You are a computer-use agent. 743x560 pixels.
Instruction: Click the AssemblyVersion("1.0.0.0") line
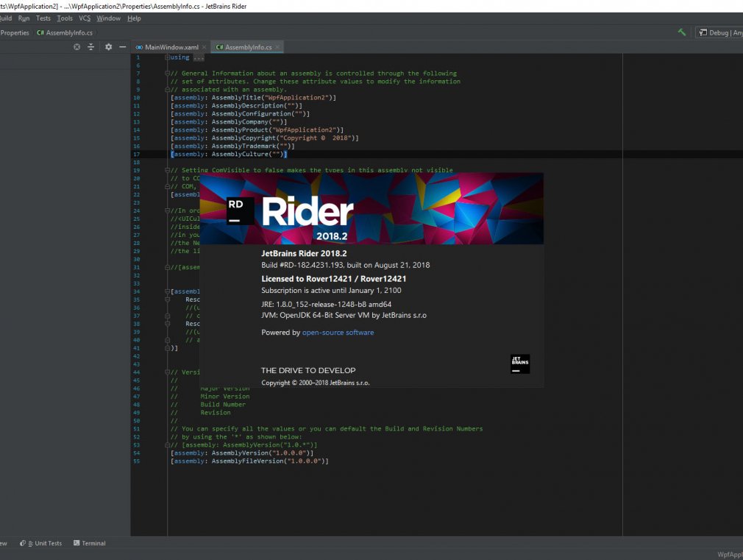pyautogui.click(x=242, y=453)
